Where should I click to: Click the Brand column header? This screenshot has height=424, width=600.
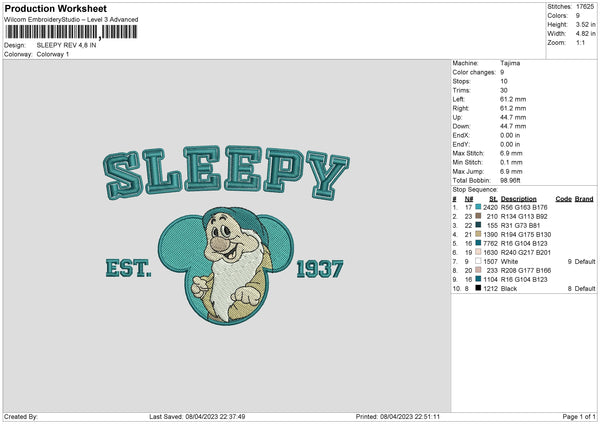pos(584,199)
